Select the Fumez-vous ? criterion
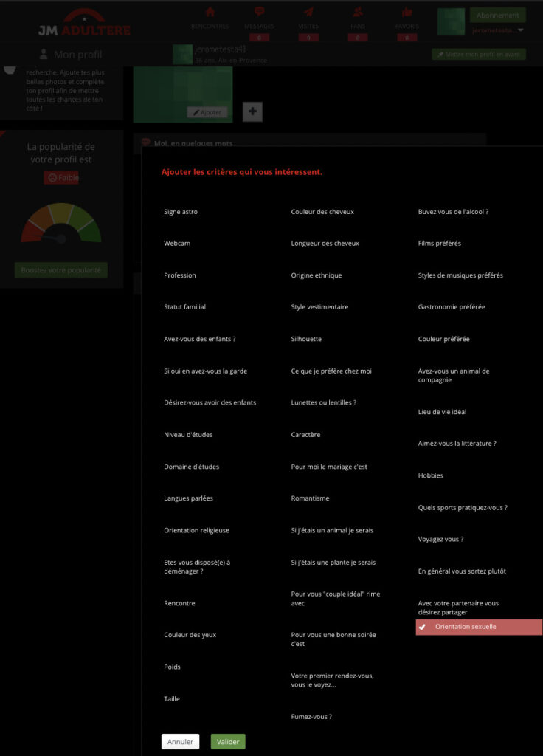Viewport: 543px width, 756px height. coord(311,716)
